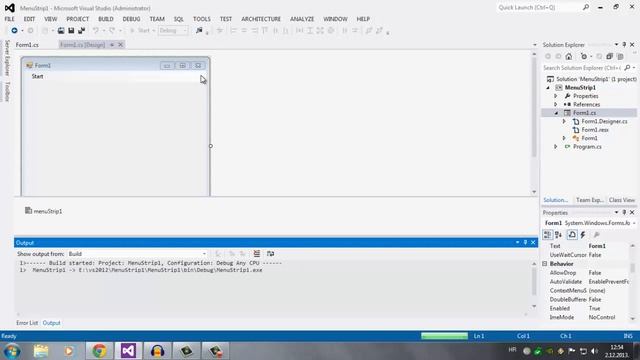Open the BUILD menu
Screen dimensions: 640x360
(106, 19)
